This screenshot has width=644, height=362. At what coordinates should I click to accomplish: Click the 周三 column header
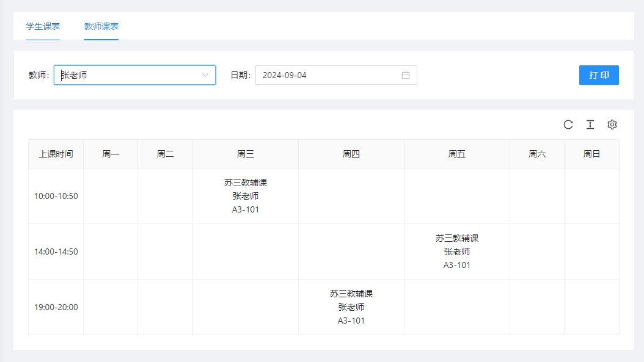pos(246,154)
